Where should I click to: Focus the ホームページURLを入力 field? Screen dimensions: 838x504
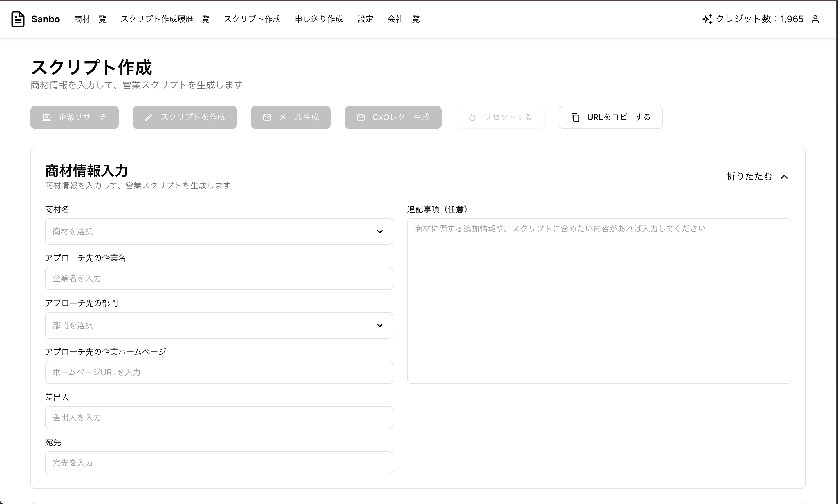[x=219, y=372]
